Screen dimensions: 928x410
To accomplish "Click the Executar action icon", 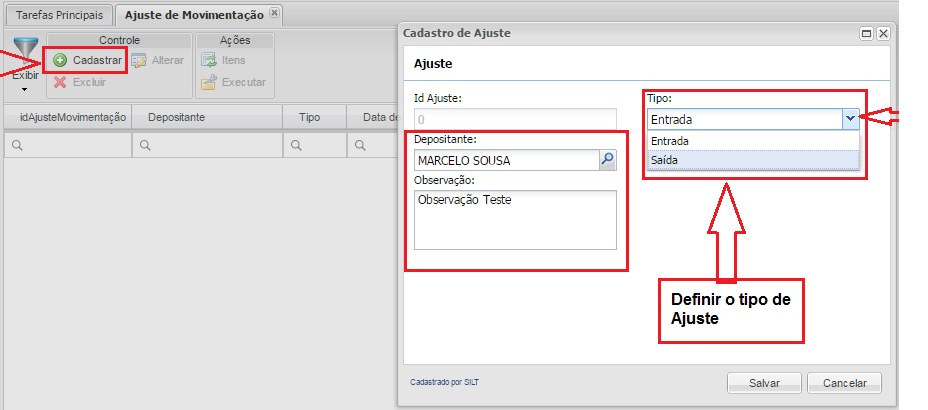I will [208, 82].
